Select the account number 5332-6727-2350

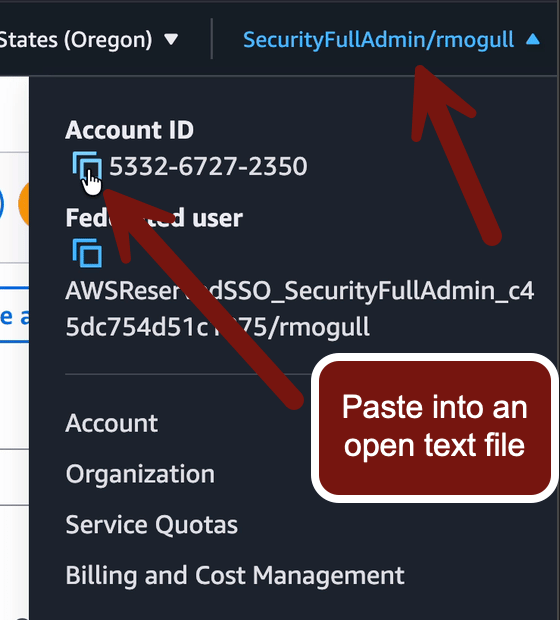[208, 166]
